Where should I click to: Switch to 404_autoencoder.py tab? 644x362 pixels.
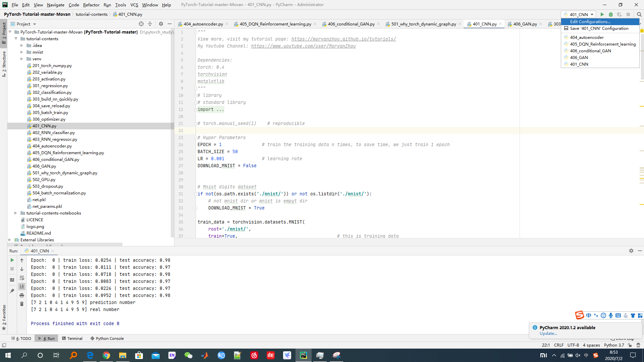(203, 24)
